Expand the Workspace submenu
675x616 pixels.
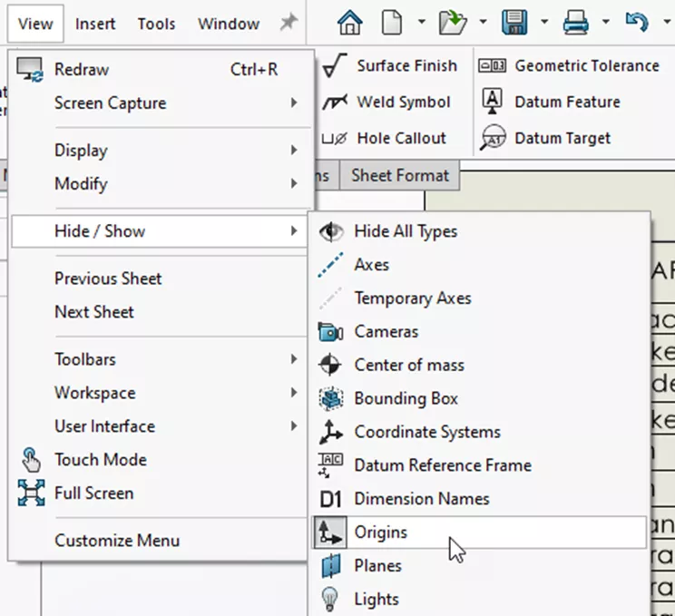tap(161, 393)
